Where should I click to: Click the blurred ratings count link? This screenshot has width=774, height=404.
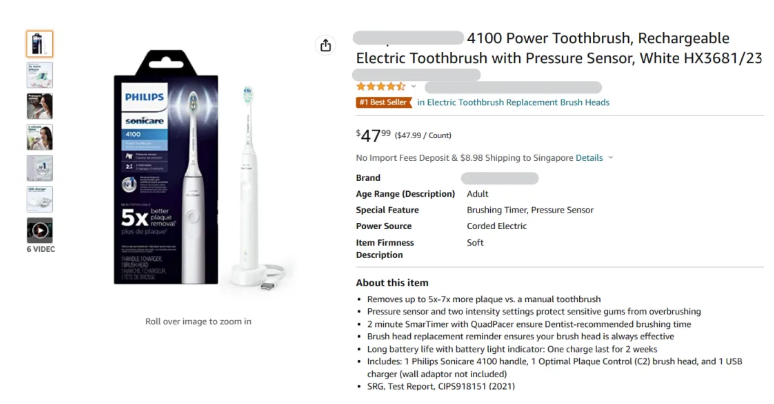pos(510,87)
